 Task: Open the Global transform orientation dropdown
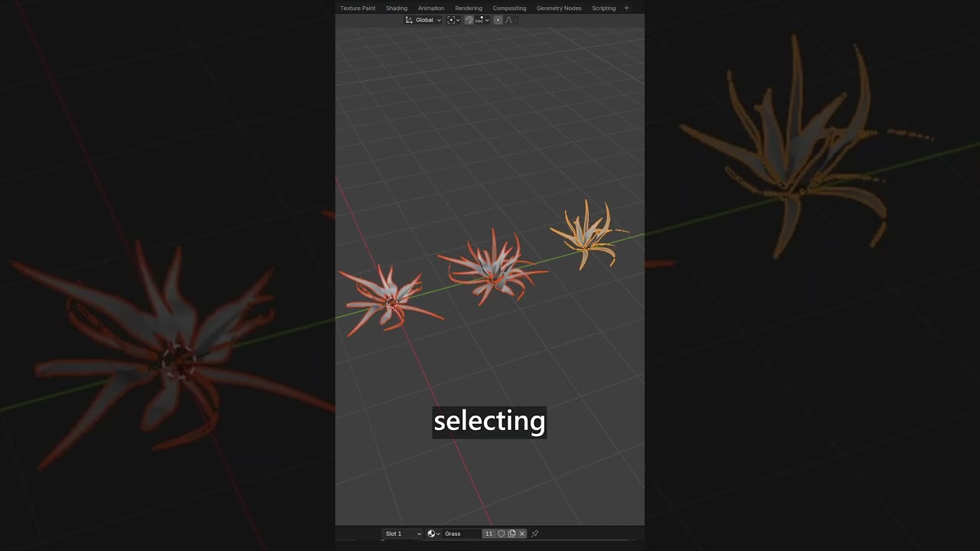[x=423, y=20]
